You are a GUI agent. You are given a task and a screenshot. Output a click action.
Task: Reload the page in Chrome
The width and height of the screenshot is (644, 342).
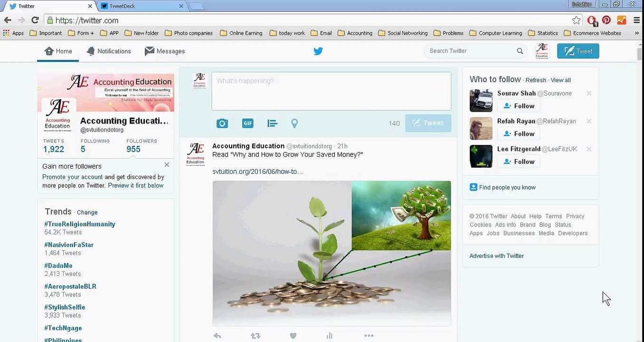point(35,20)
